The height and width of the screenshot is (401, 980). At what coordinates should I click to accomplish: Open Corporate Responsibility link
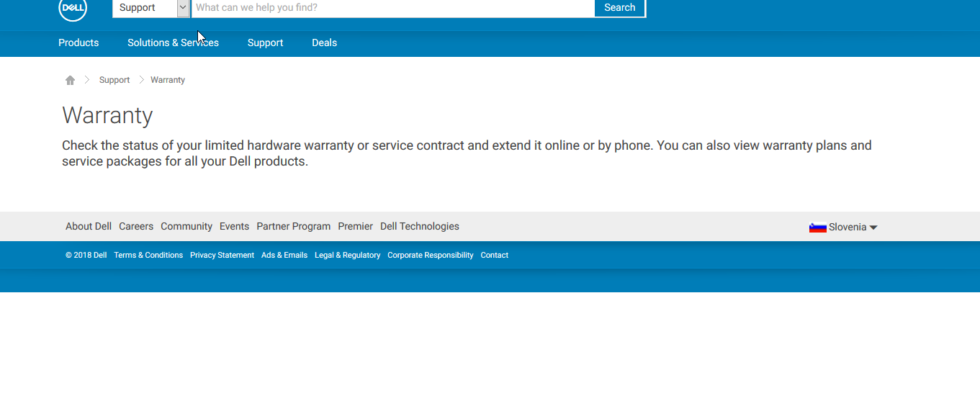point(431,255)
